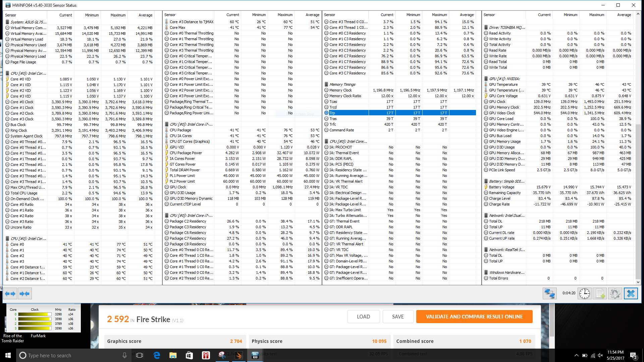The width and height of the screenshot is (644, 362).
Task: Open Microsoft Edge from the taskbar
Action: tap(157, 355)
